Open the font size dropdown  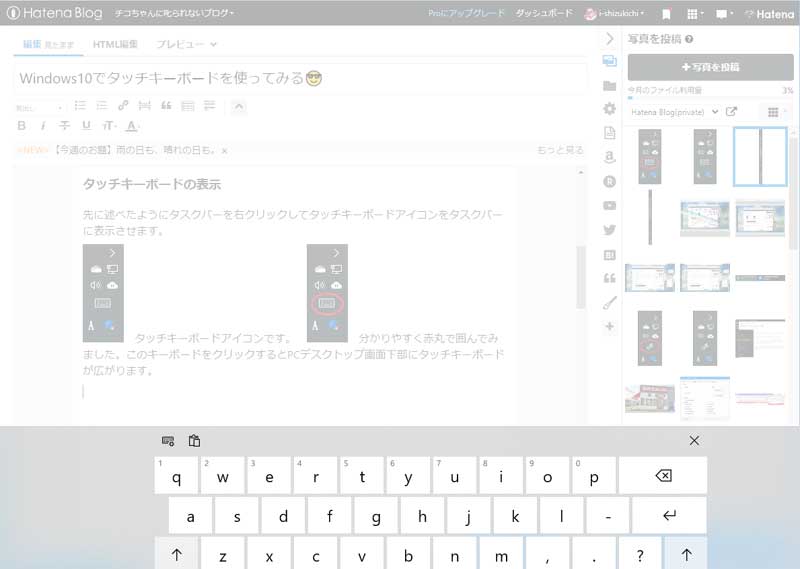(x=109, y=126)
